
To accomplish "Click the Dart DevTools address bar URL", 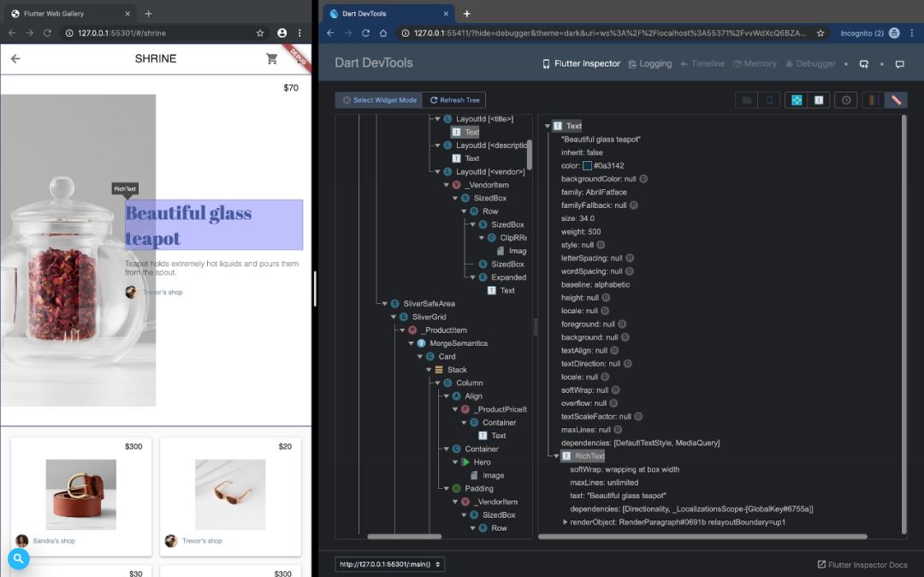I will click(609, 33).
